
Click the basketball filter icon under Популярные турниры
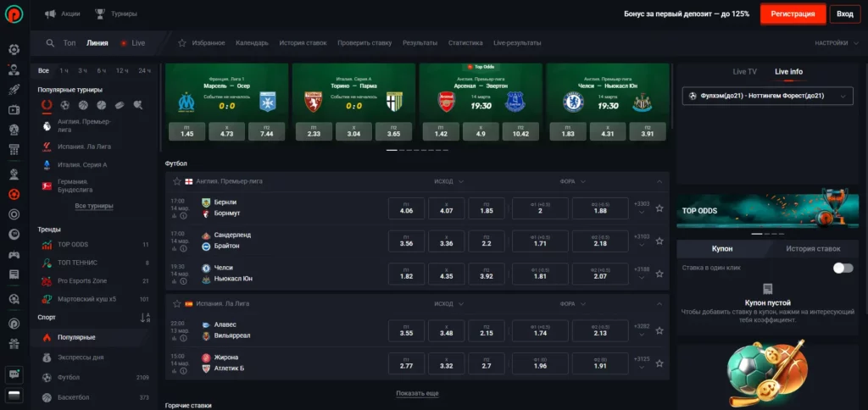[83, 104]
